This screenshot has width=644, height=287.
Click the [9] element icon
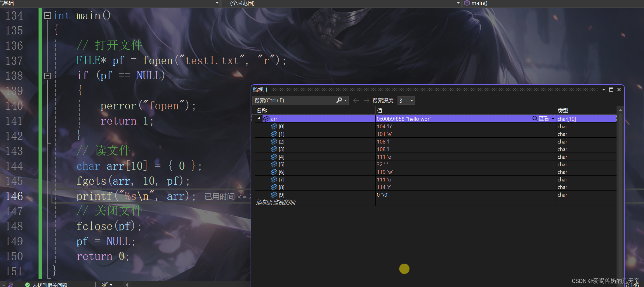(274, 195)
